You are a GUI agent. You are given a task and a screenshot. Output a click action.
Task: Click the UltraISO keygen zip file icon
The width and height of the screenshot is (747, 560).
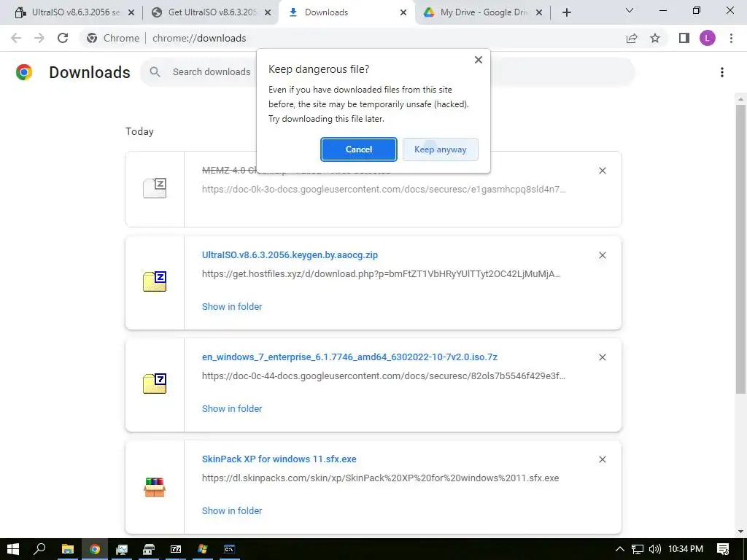[x=155, y=281]
